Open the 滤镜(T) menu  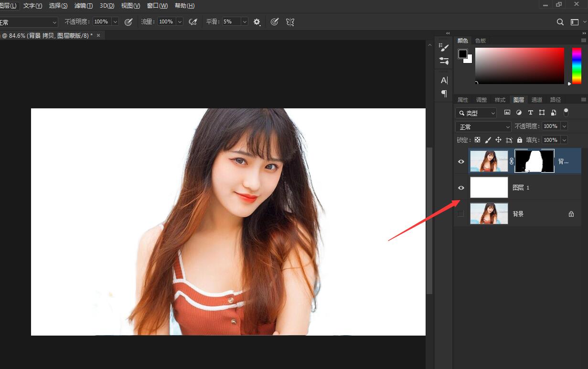[84, 6]
